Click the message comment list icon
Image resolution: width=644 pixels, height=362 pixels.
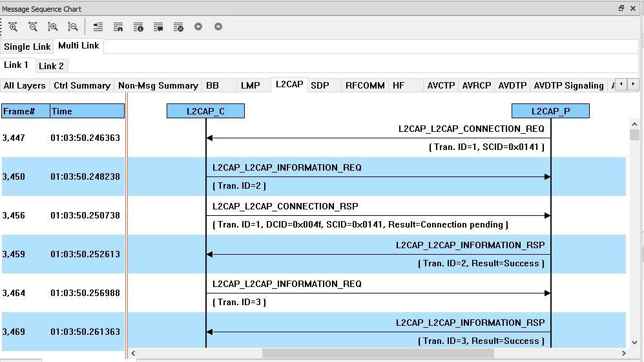158,27
